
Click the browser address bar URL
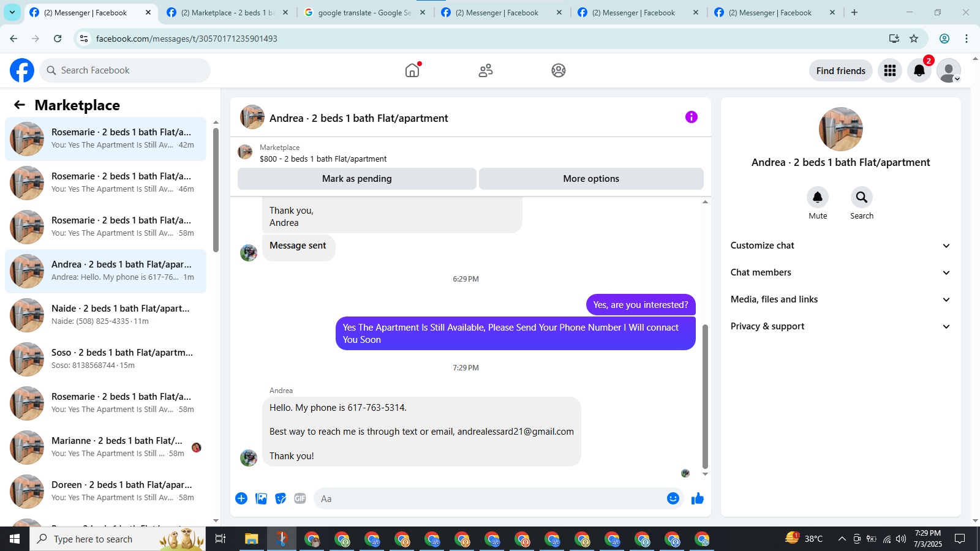pos(187,39)
